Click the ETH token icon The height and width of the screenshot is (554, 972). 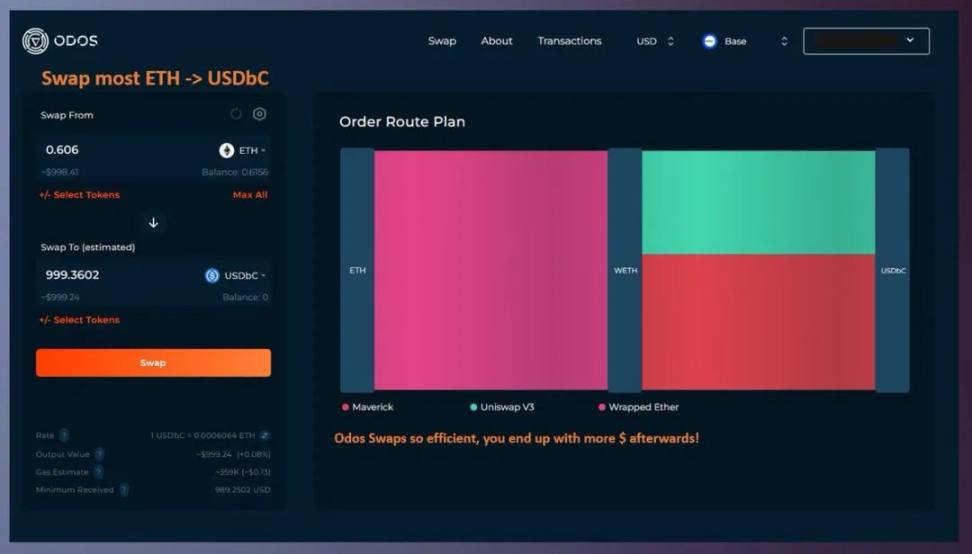pyautogui.click(x=227, y=151)
